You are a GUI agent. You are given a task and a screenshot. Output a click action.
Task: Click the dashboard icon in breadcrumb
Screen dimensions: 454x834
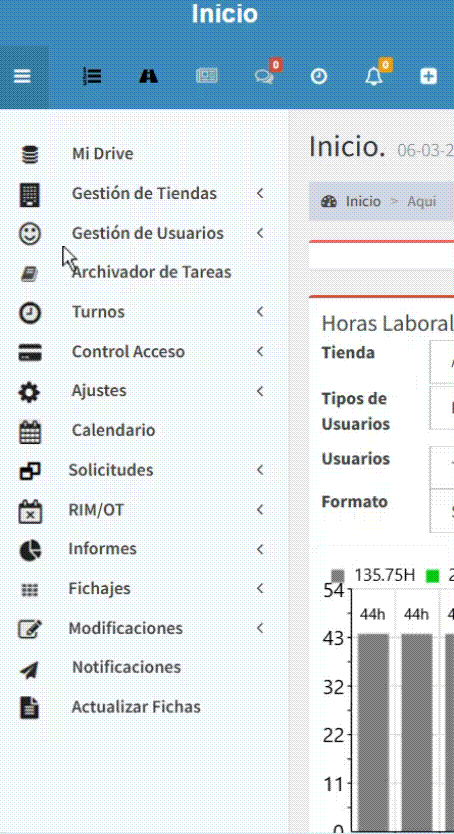pos(329,202)
